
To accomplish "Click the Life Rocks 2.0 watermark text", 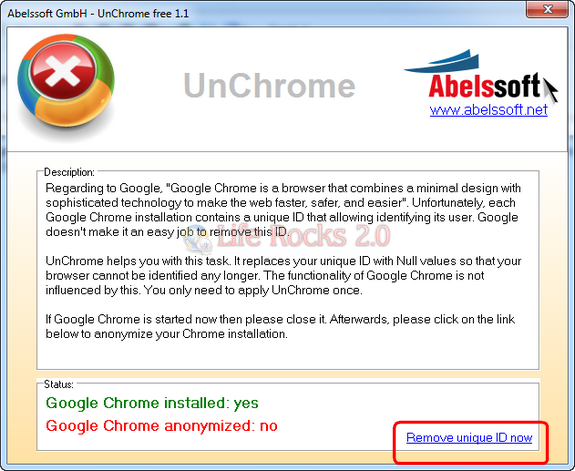I will [304, 236].
